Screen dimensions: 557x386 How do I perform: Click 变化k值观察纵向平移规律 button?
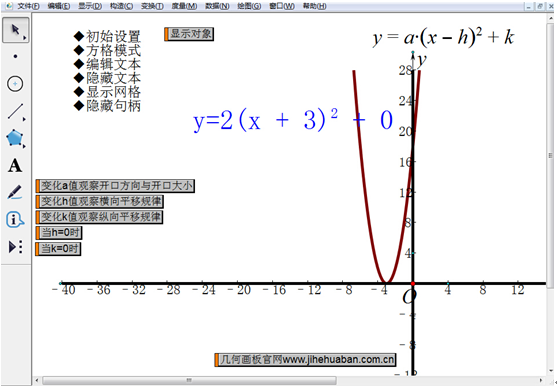99,217
